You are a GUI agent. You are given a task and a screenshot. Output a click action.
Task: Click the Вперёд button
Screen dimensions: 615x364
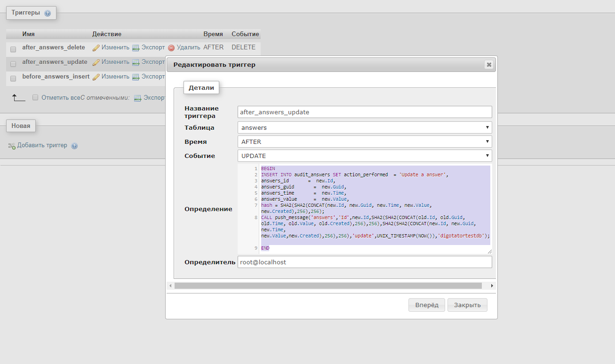(x=427, y=305)
